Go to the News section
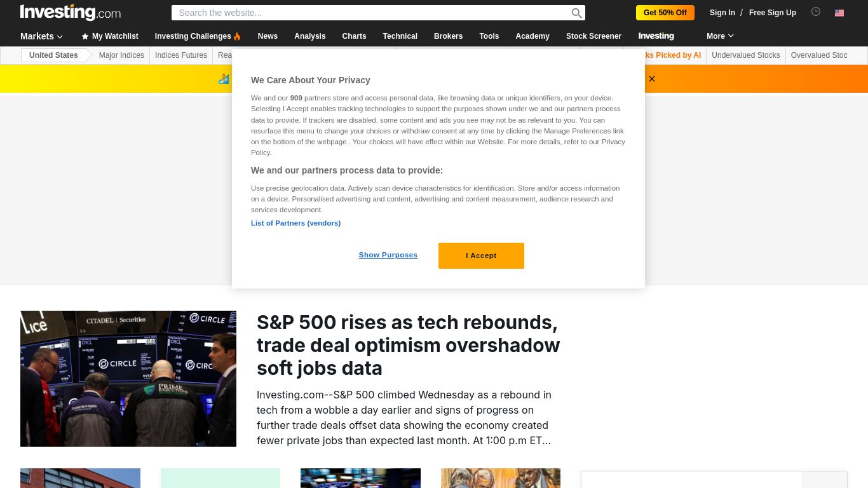 (268, 36)
